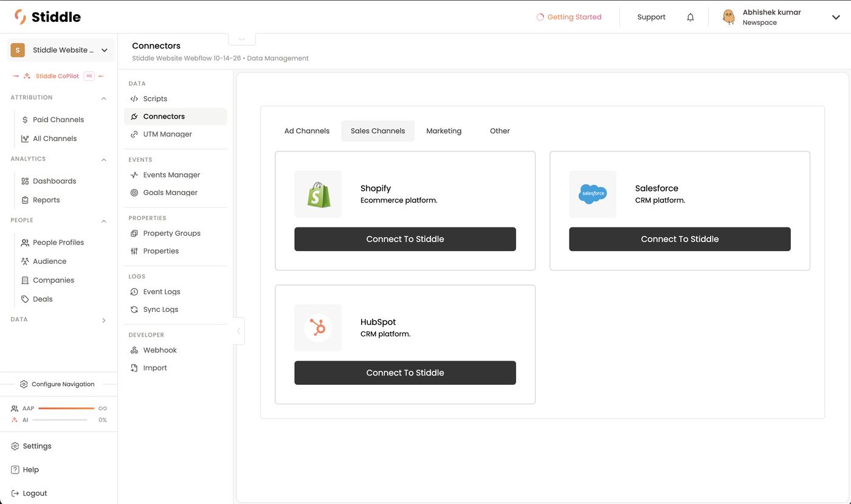This screenshot has width=851, height=504.
Task: Open the Stiddle Website workspace dropdown
Action: [61, 50]
